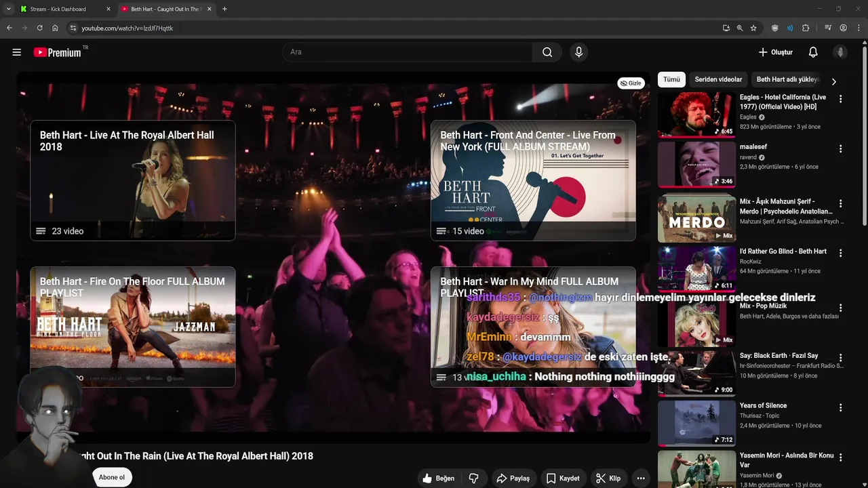868x488 pixels.
Task: Open Chrome three-dot menu
Action: tap(859, 28)
